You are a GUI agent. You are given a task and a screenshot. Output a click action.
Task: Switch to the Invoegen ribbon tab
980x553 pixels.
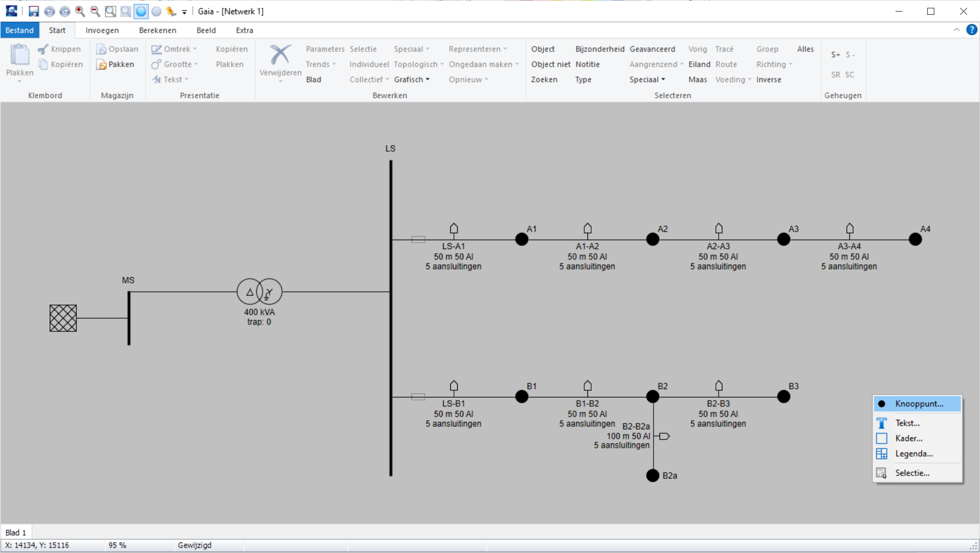102,30
